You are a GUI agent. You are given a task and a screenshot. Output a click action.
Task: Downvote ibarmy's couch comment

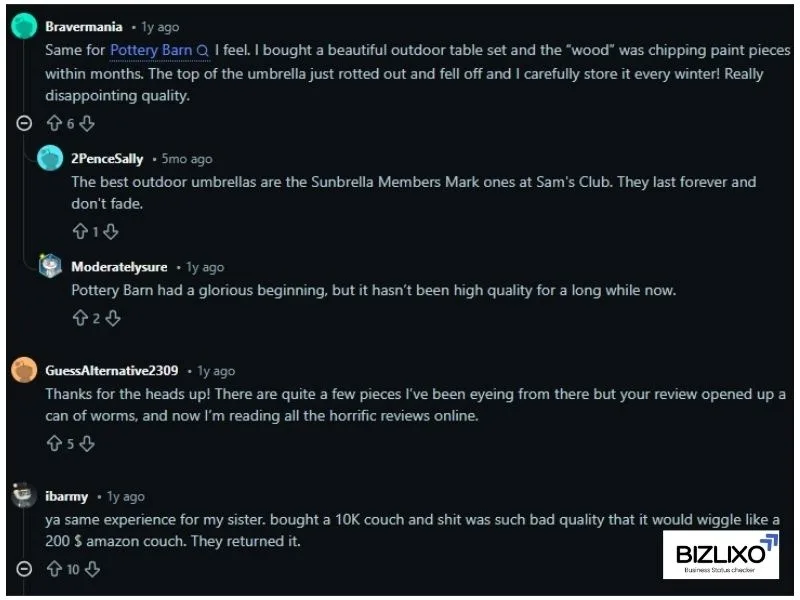pyautogui.click(x=92, y=569)
